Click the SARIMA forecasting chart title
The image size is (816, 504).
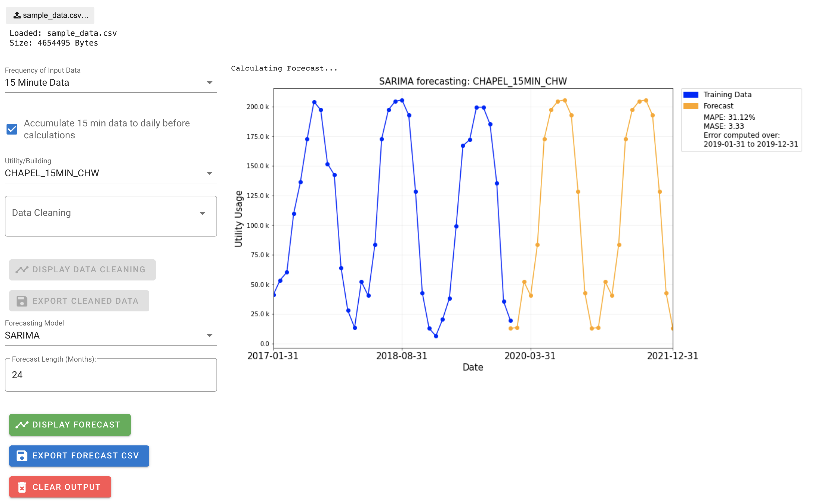pyautogui.click(x=473, y=81)
